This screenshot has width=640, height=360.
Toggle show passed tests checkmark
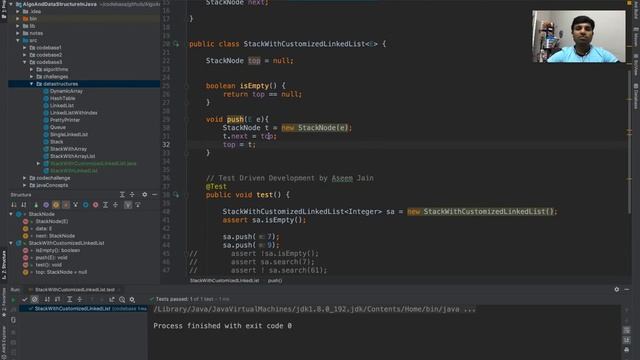pos(24,300)
